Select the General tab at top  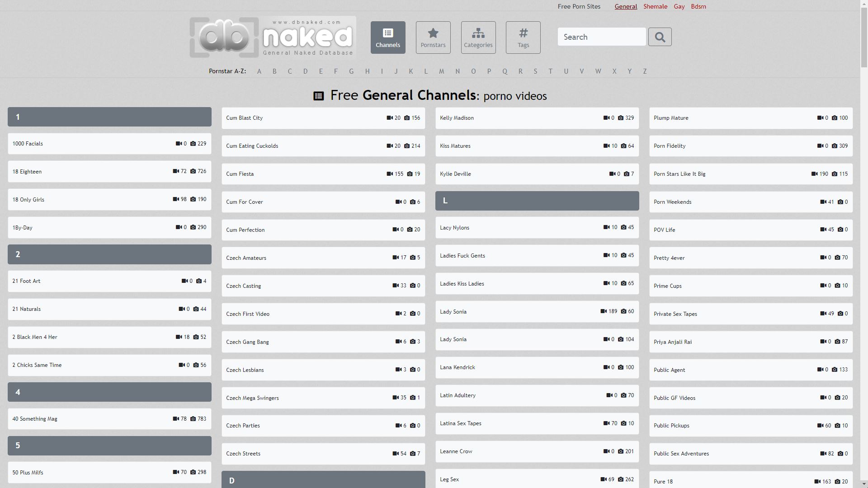pyautogui.click(x=626, y=6)
